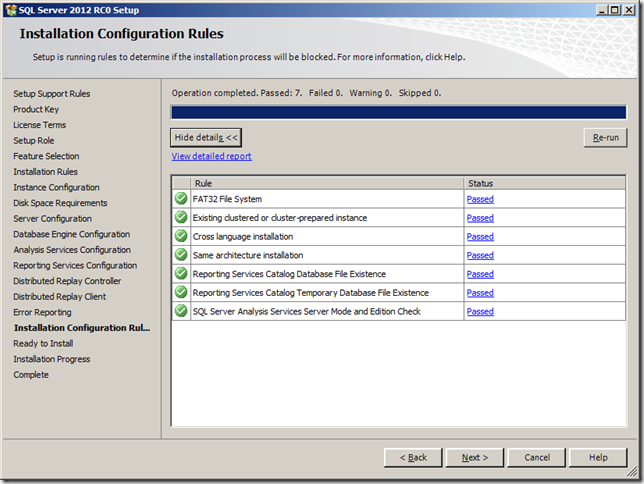The image size is (644, 484).
Task: Click check icon for Reporting Services Catalog Database File Existence
Action: (x=181, y=274)
